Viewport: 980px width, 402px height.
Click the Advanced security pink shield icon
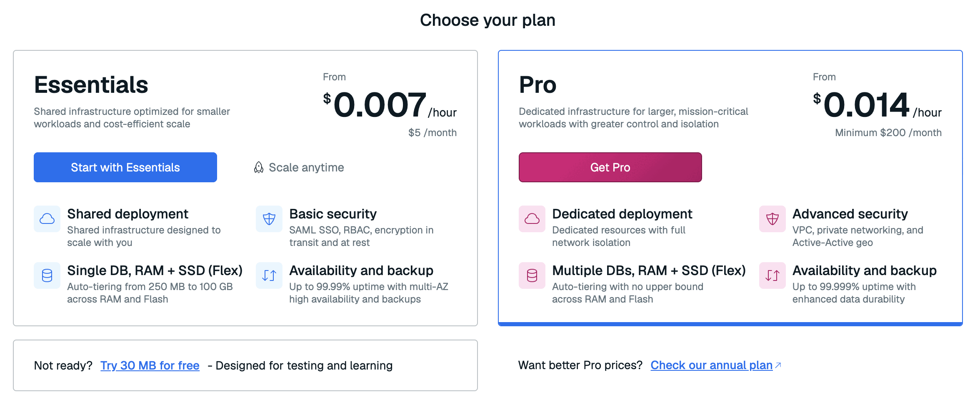tap(772, 219)
